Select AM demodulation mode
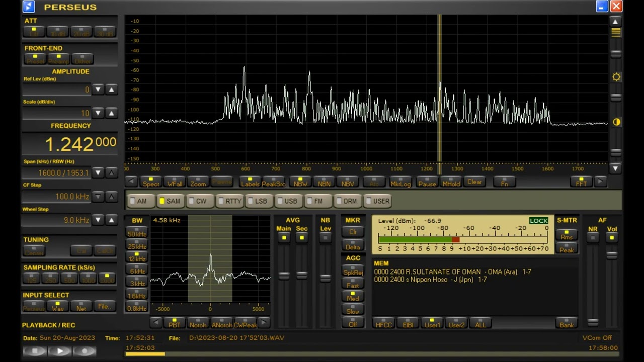 click(140, 201)
